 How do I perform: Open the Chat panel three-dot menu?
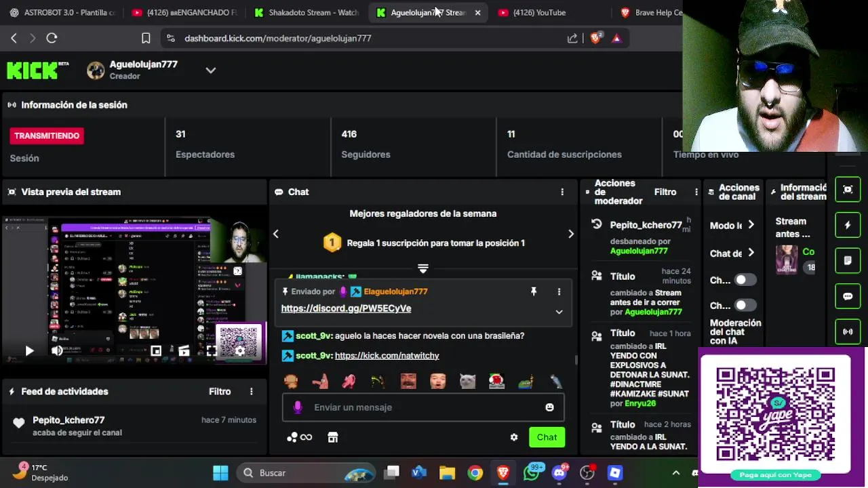pyautogui.click(x=562, y=192)
